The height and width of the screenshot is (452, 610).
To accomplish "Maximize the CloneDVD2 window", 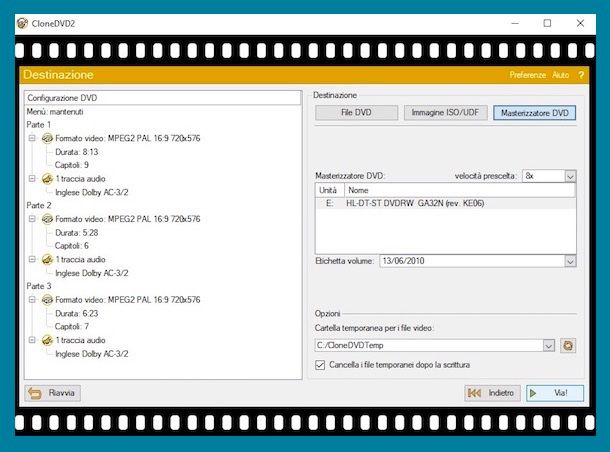I will click(x=547, y=24).
